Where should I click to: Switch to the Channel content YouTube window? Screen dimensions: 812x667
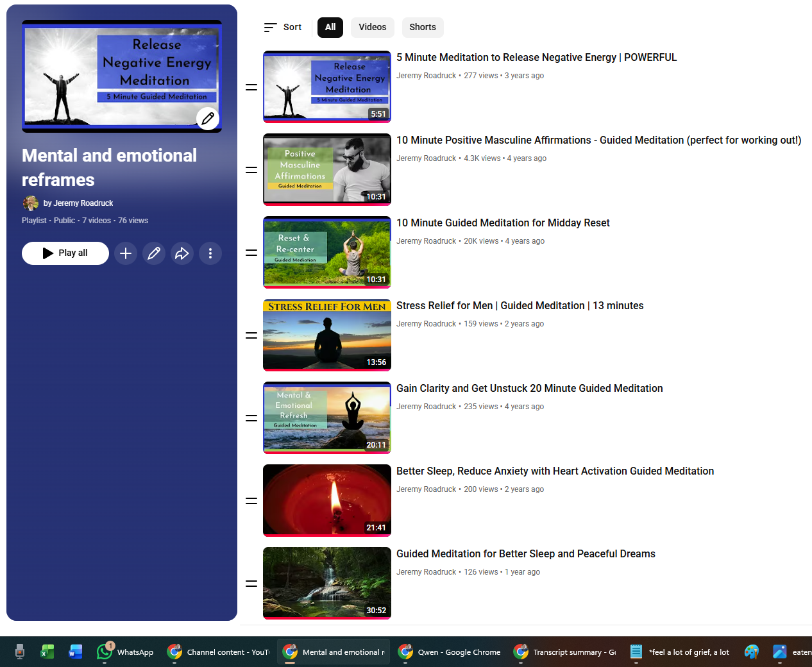point(218,652)
